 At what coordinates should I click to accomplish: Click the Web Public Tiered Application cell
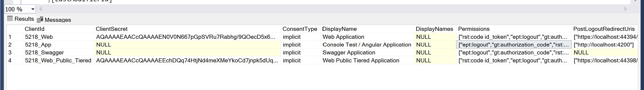click(361, 60)
